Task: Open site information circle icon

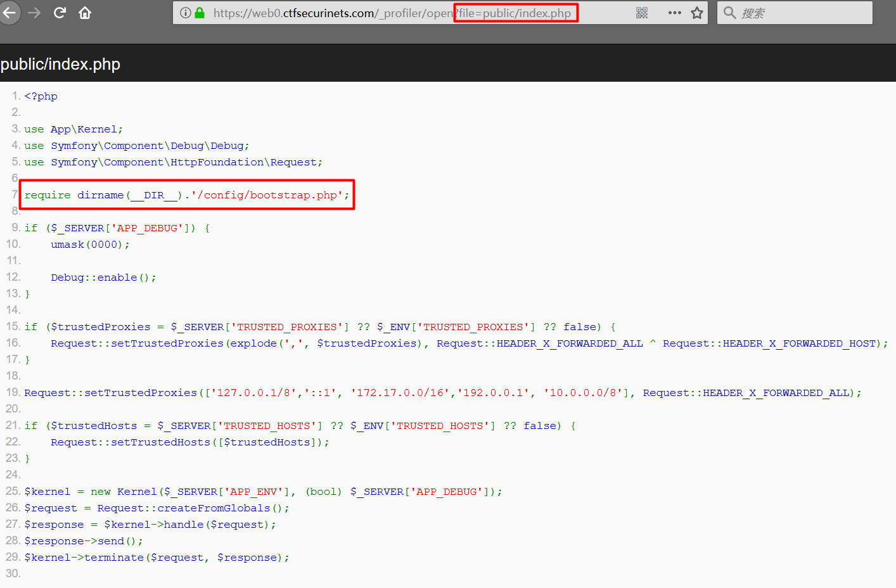Action: click(x=185, y=13)
